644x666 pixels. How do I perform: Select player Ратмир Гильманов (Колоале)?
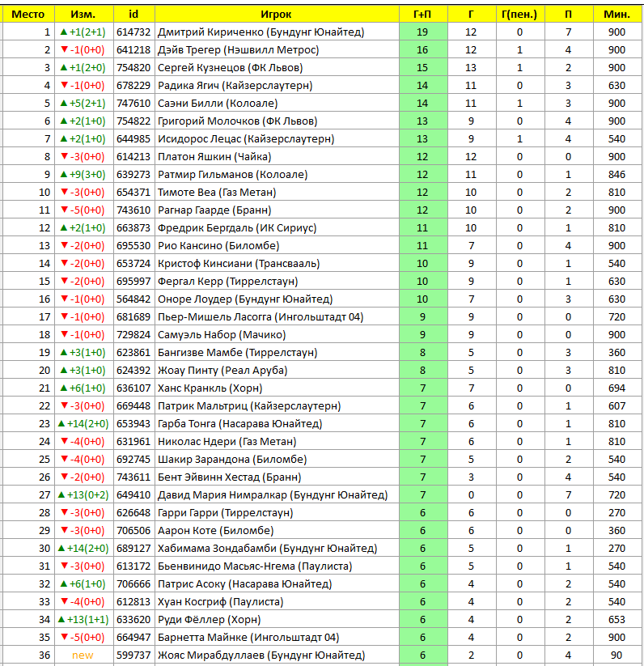pyautogui.click(x=233, y=175)
